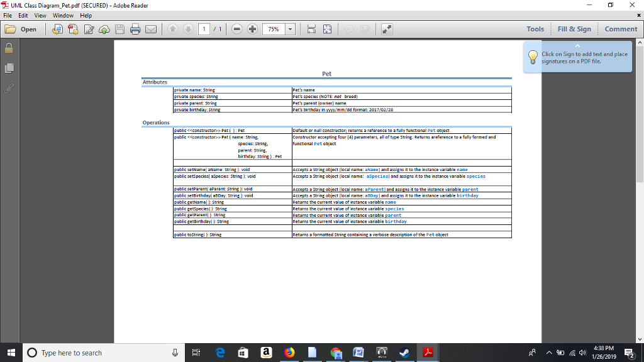Print the document with the printer icon
This screenshot has height=362, width=644.
135,29
